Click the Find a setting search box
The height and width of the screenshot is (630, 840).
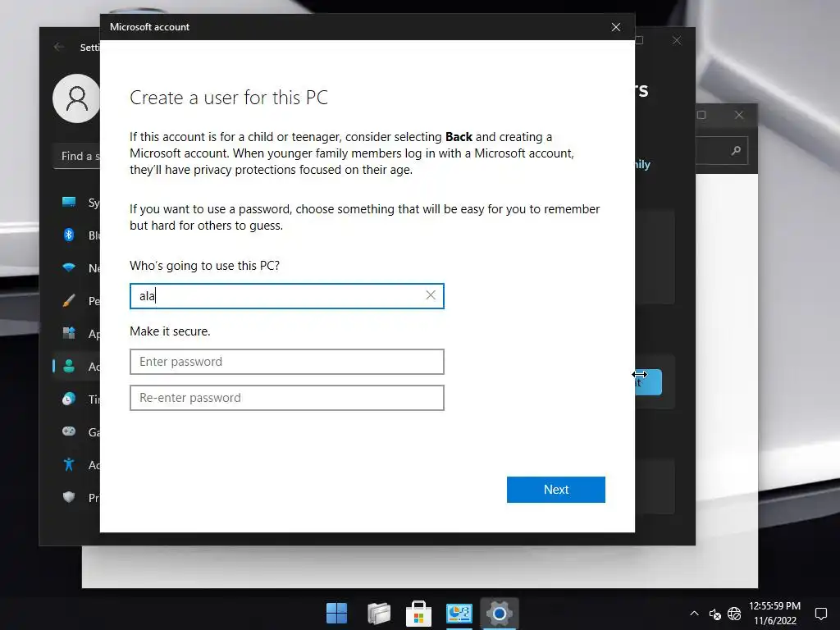click(77, 156)
